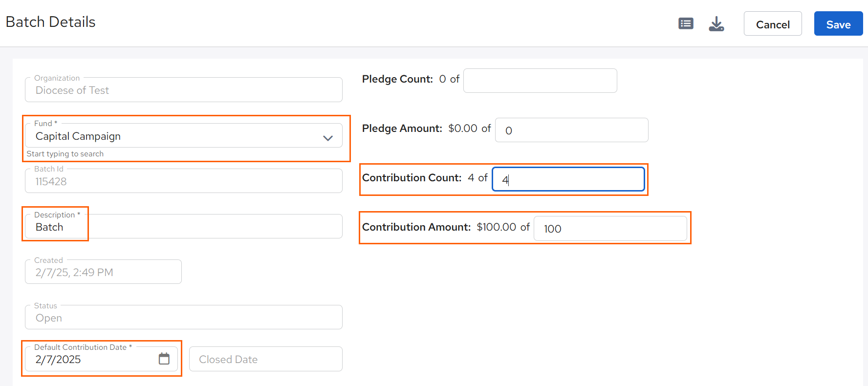868x386 pixels.
Task: Expand the Fund dropdown chevron
Action: [x=328, y=138]
